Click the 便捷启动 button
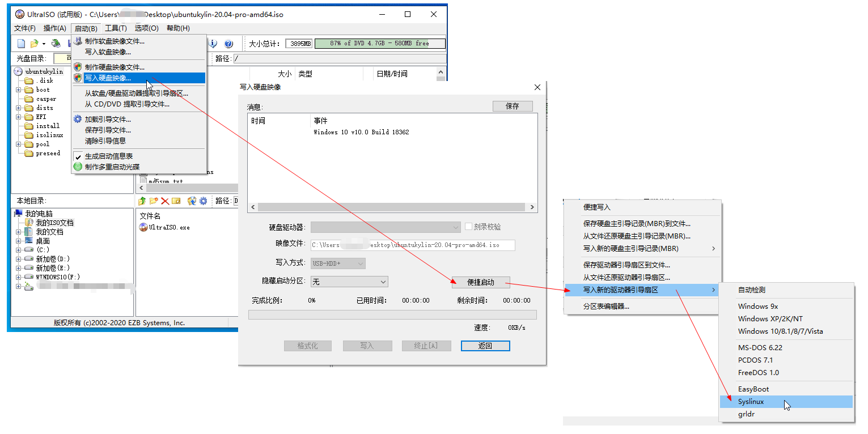The image size is (868, 434). click(481, 282)
